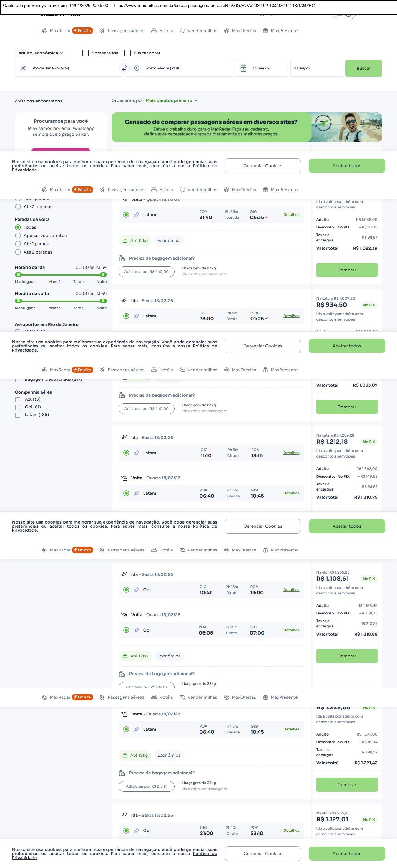397x868 pixels.
Task: Click the green Buscar button
Action: 363,68
